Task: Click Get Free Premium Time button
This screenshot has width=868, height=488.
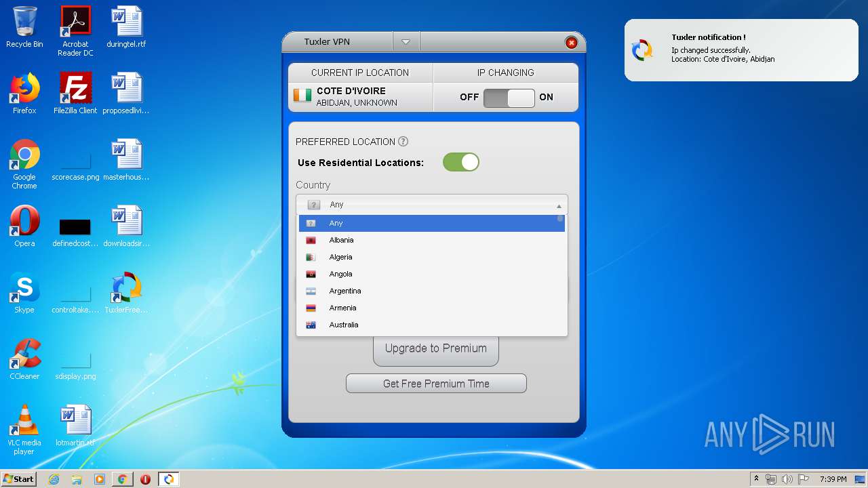Action: click(436, 384)
